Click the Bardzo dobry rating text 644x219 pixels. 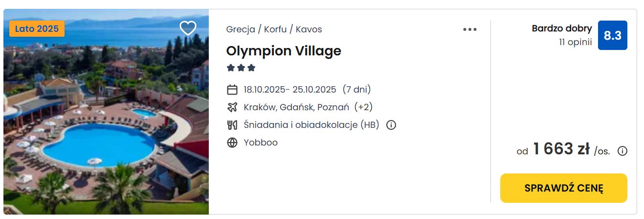(562, 28)
